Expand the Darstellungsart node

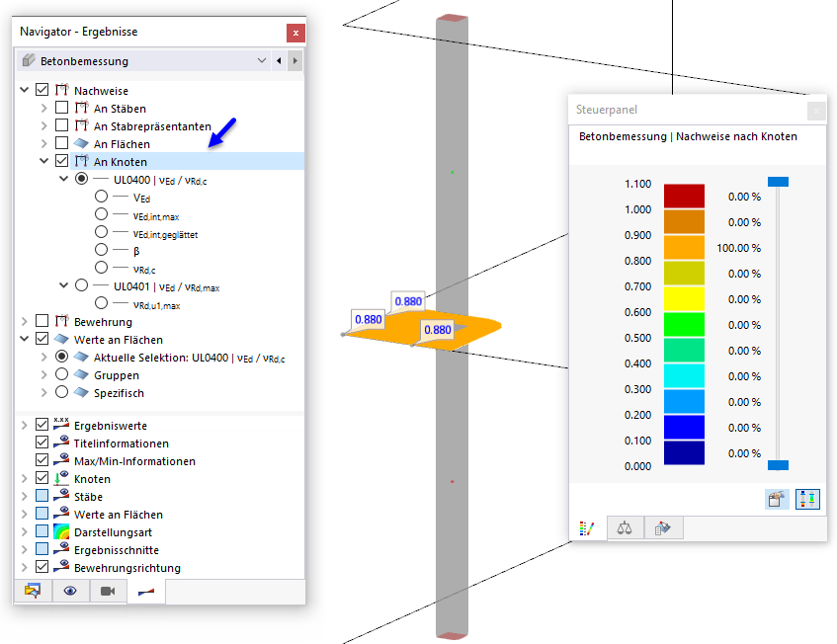coord(24,532)
